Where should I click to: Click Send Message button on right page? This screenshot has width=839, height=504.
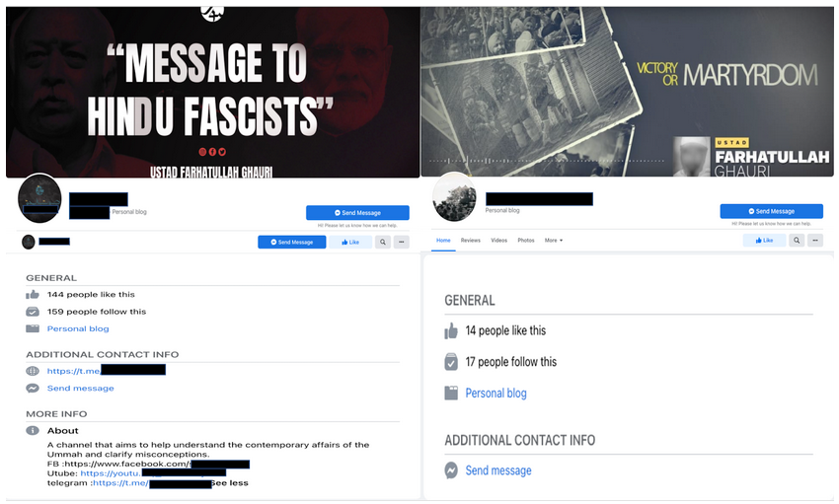pos(771,211)
